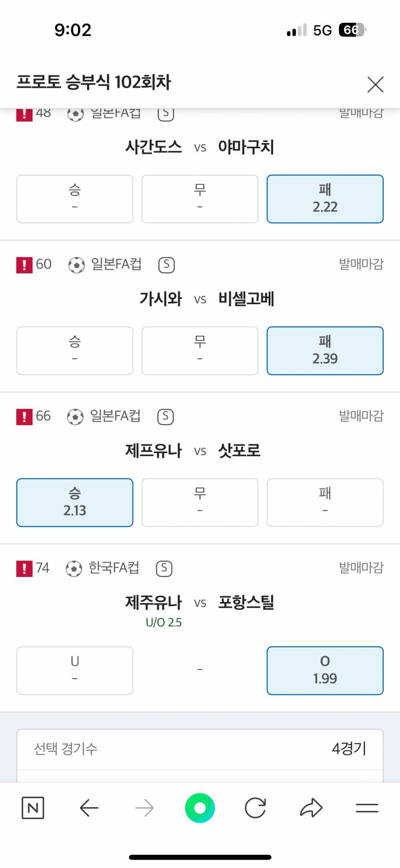Viewport: 400px width, 868px height.
Task: Select Under for 제주유나 vs 포항스틸
Action: pyautogui.click(x=75, y=670)
